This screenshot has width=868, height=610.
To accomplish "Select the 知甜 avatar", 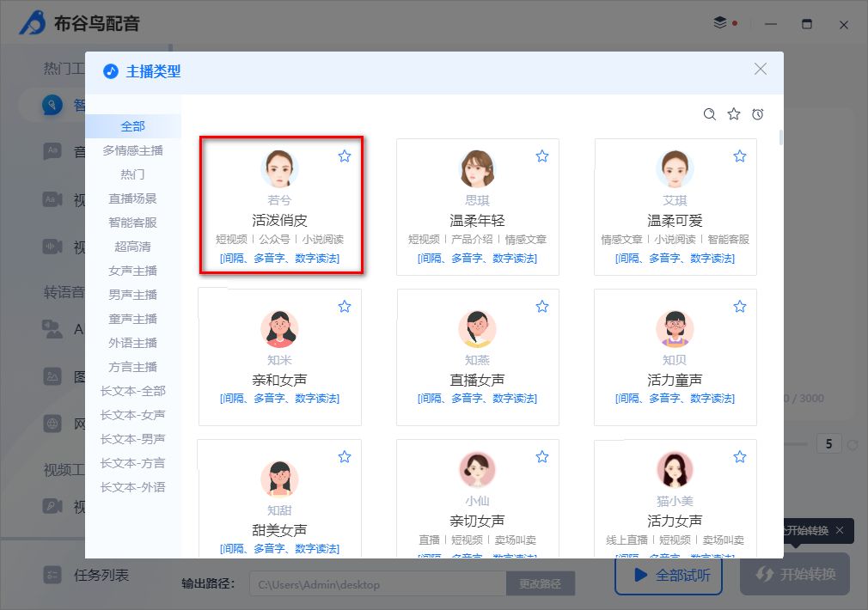I will 279,479.
